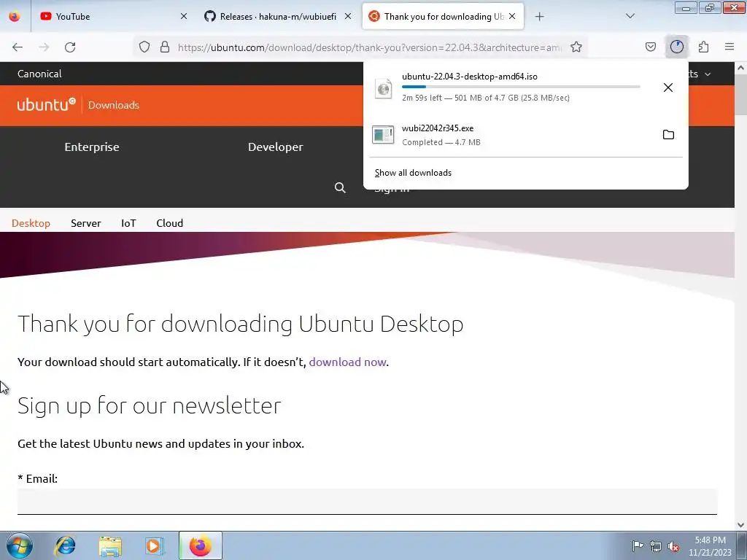Click the site search magnifier icon
The image size is (747, 560).
pyautogui.click(x=340, y=187)
